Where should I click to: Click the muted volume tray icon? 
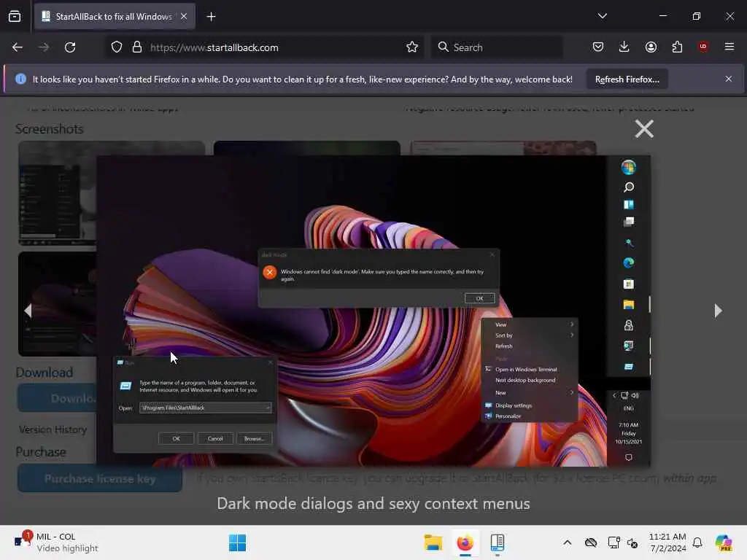[632, 542]
